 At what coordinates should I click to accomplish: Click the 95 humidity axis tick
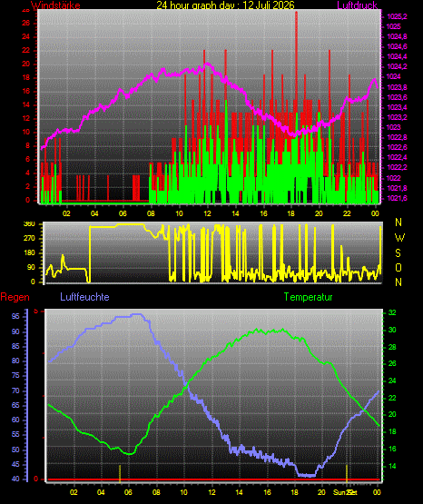[x=15, y=317]
